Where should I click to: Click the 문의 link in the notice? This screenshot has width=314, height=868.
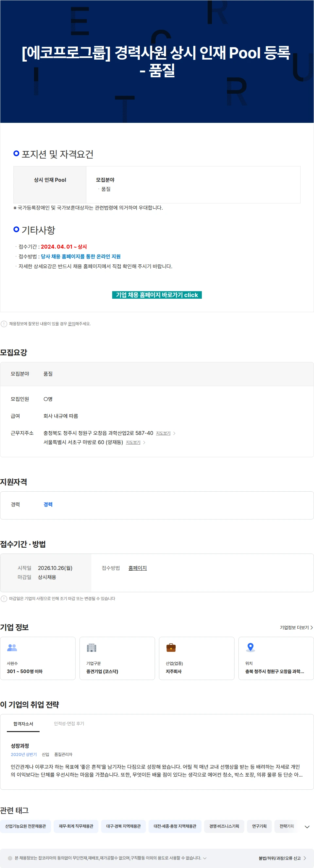(71, 324)
